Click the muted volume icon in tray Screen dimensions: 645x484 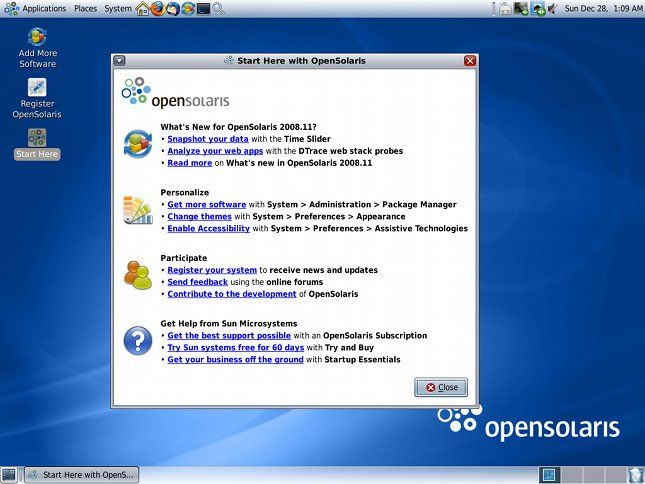point(552,8)
